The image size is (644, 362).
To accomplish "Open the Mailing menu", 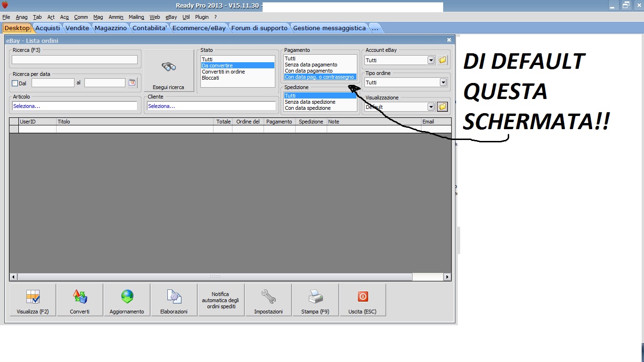I will pos(136,17).
